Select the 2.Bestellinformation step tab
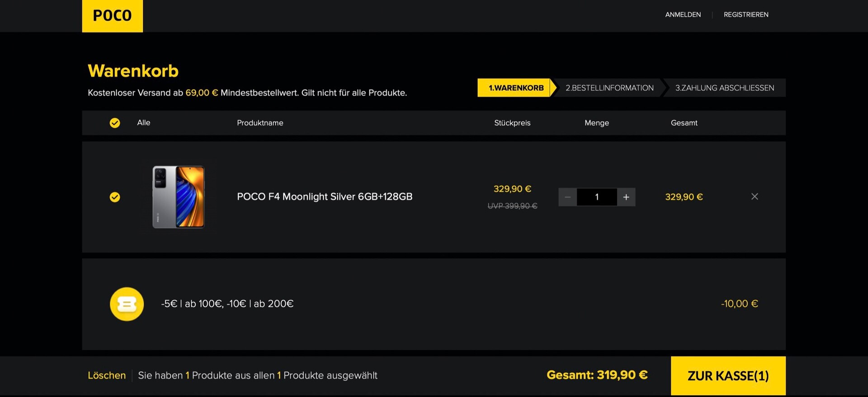This screenshot has width=868, height=397. (x=609, y=88)
